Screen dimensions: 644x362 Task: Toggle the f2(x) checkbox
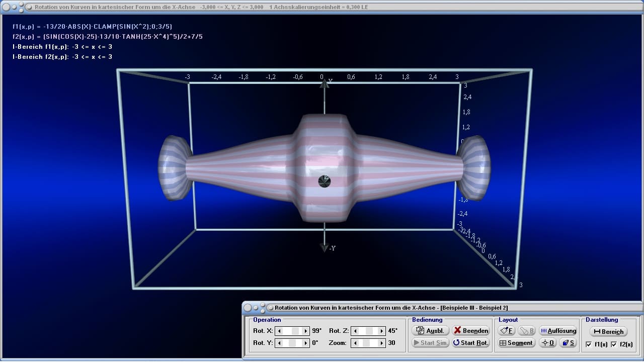[x=613, y=344]
